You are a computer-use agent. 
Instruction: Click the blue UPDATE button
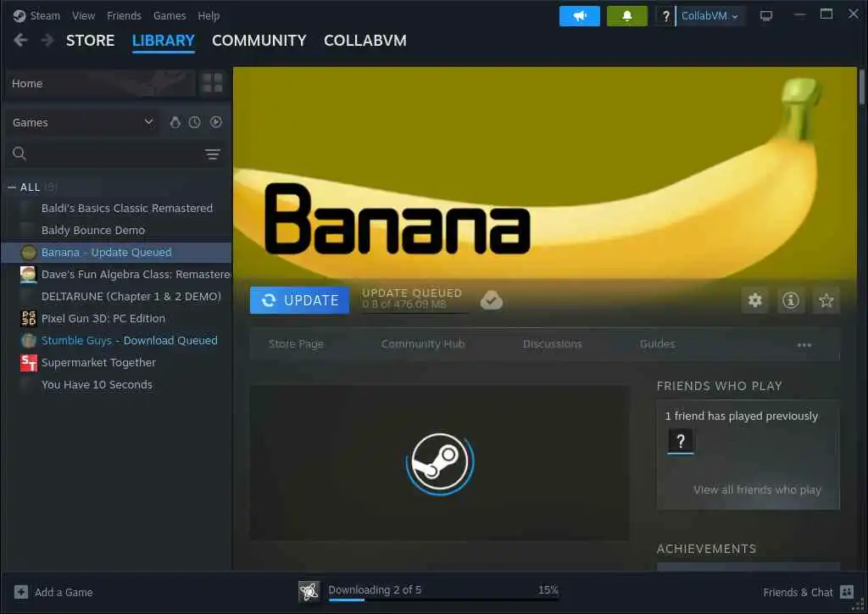pyautogui.click(x=299, y=300)
